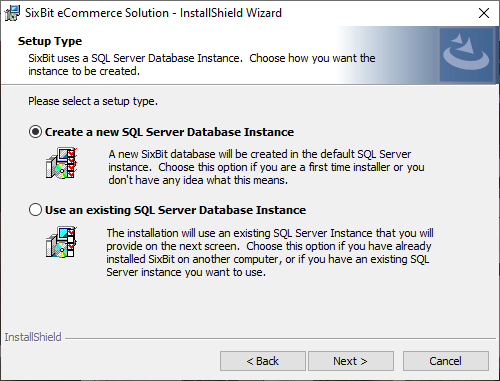
Task: Click the Use an existing SQL Server Database Instance label
Action: tap(175, 210)
